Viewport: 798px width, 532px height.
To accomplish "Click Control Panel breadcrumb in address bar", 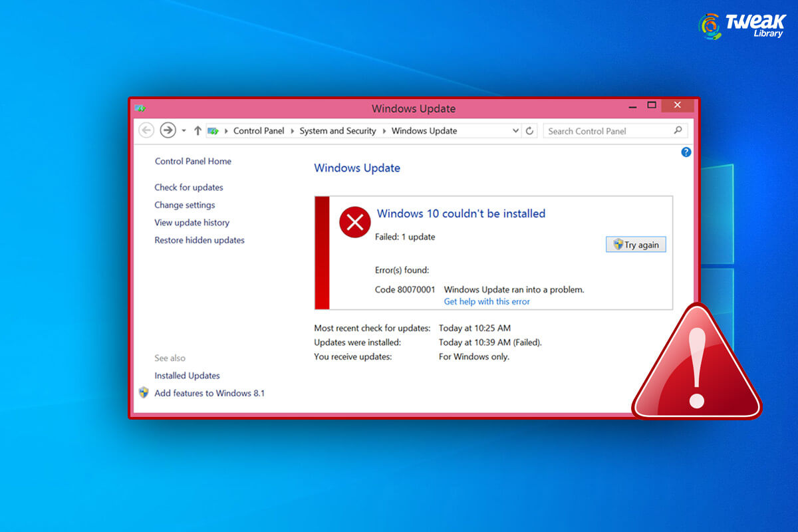I will pos(259,131).
